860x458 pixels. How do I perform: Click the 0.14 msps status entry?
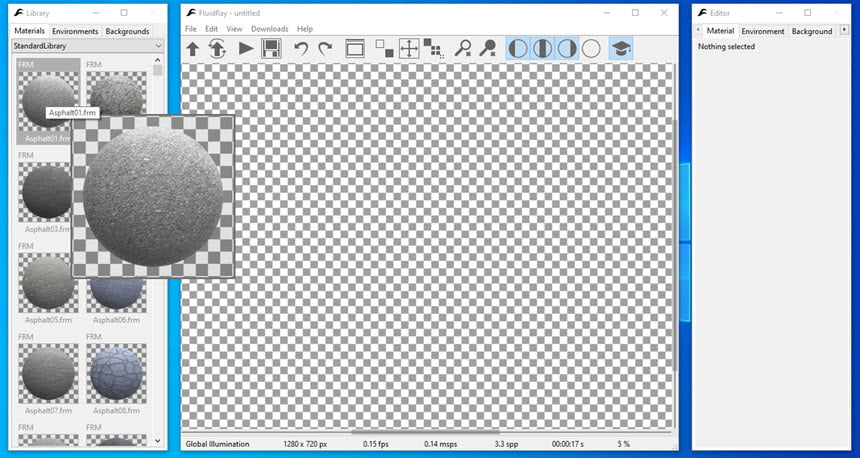pos(440,444)
